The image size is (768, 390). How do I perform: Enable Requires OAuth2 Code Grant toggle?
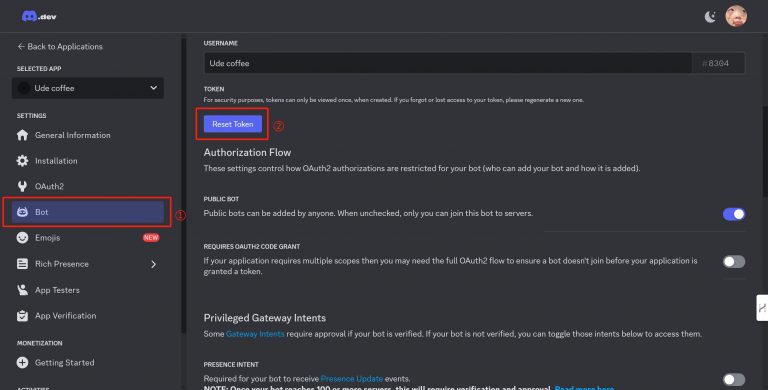click(x=734, y=262)
